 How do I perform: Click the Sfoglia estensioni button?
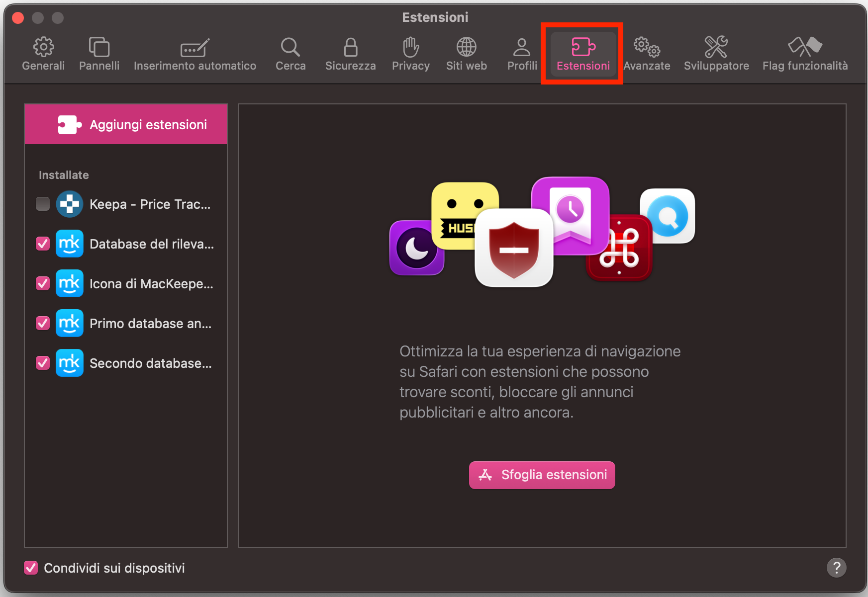(x=542, y=475)
